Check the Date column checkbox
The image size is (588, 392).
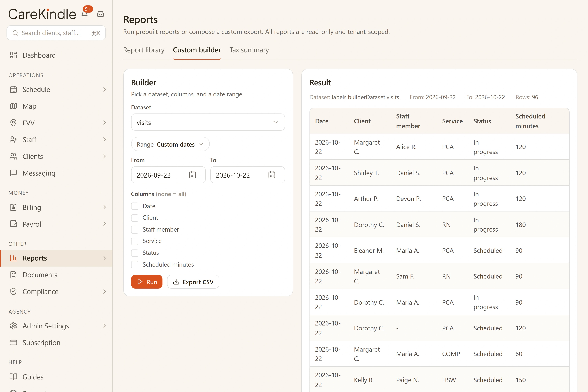[135, 206]
